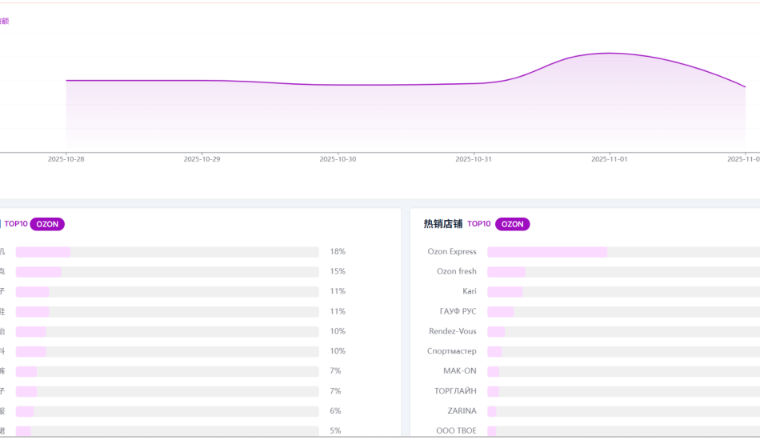Click the Ozon Express sales bar
The image size is (760, 440).
click(547, 252)
